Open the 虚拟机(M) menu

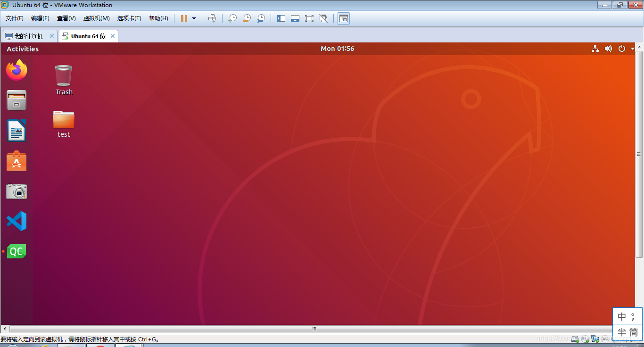coord(96,18)
